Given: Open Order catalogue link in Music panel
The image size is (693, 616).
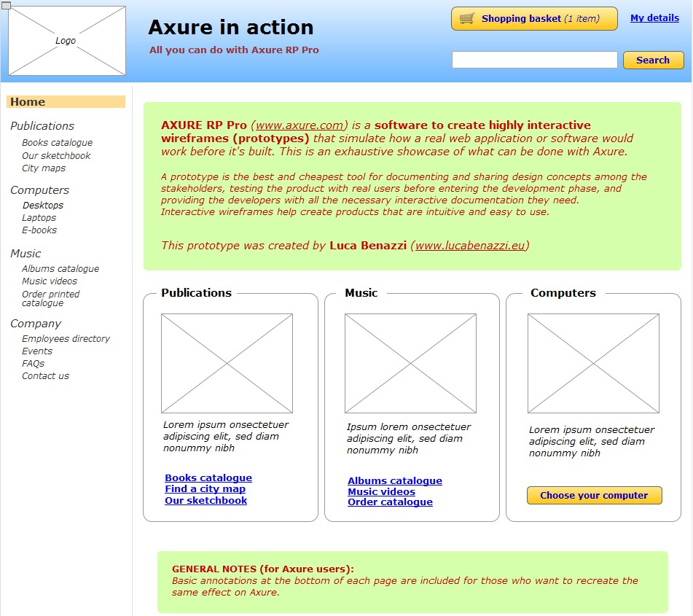Looking at the screenshot, I should (390, 502).
